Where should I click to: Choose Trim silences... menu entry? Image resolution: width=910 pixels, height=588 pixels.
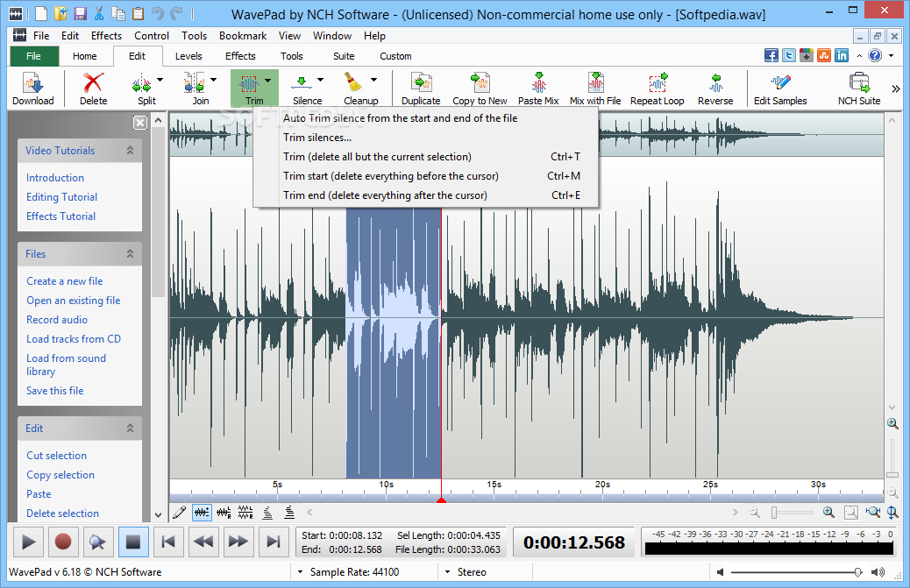[425, 138]
